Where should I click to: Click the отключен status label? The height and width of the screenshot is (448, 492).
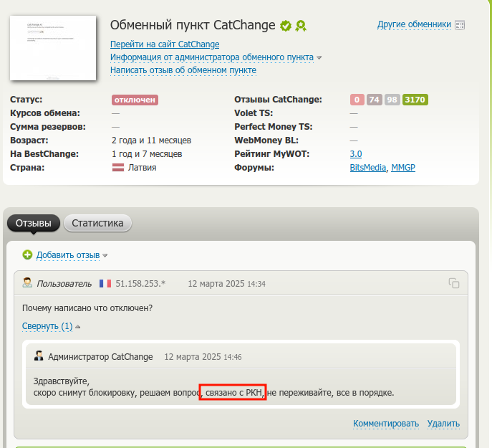[135, 100]
